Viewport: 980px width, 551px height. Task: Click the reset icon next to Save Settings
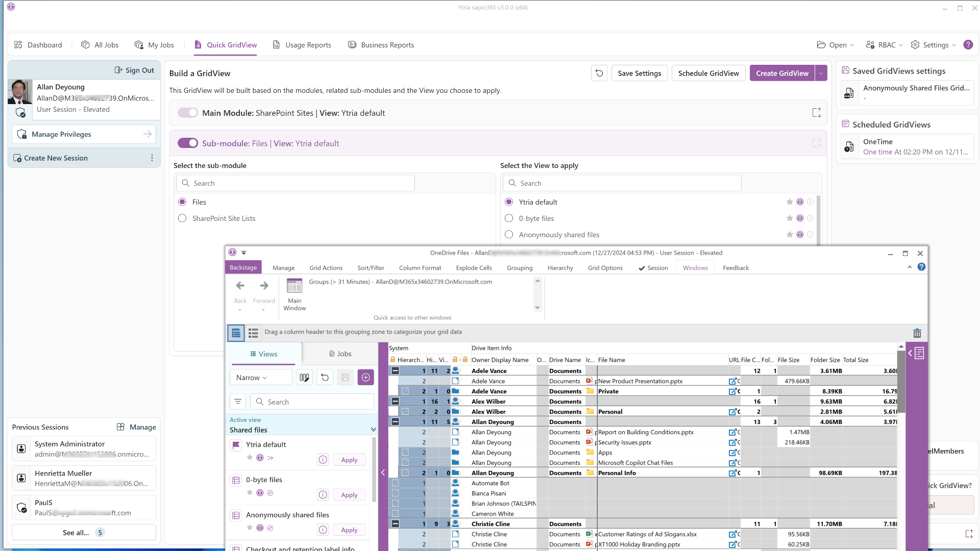coord(599,73)
